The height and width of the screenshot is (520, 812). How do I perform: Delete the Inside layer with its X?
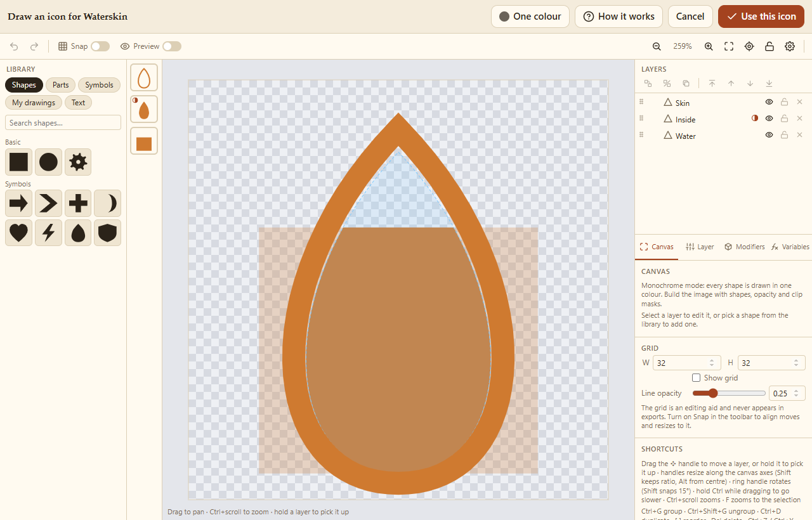tap(799, 119)
